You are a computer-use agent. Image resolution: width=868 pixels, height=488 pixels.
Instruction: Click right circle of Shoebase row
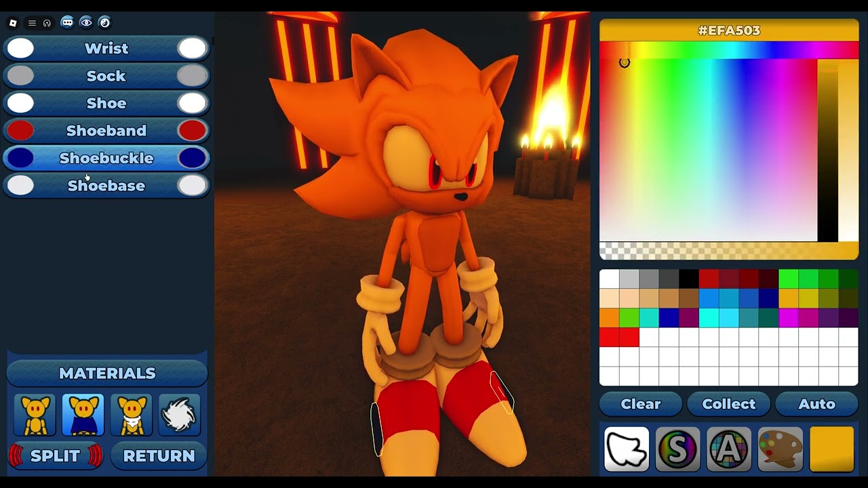click(x=193, y=185)
